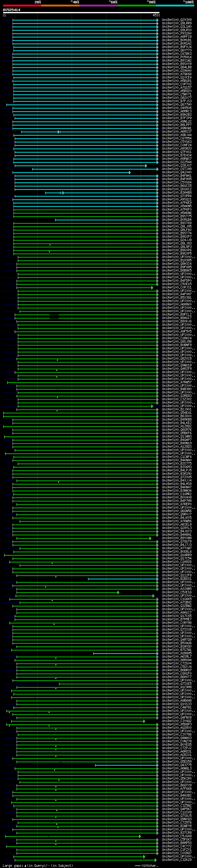Select the UniRef100_A8MS37 label
197x868 pixels.
pos(176,132)
